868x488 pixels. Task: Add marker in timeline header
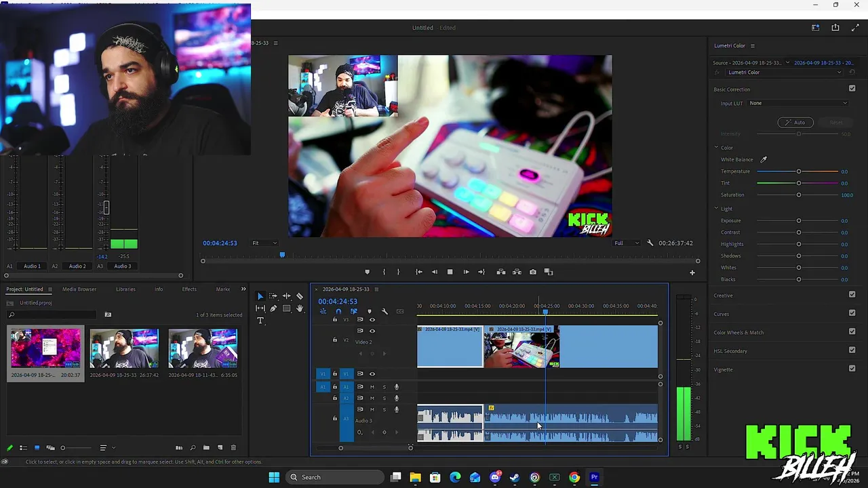pyautogui.click(x=369, y=312)
